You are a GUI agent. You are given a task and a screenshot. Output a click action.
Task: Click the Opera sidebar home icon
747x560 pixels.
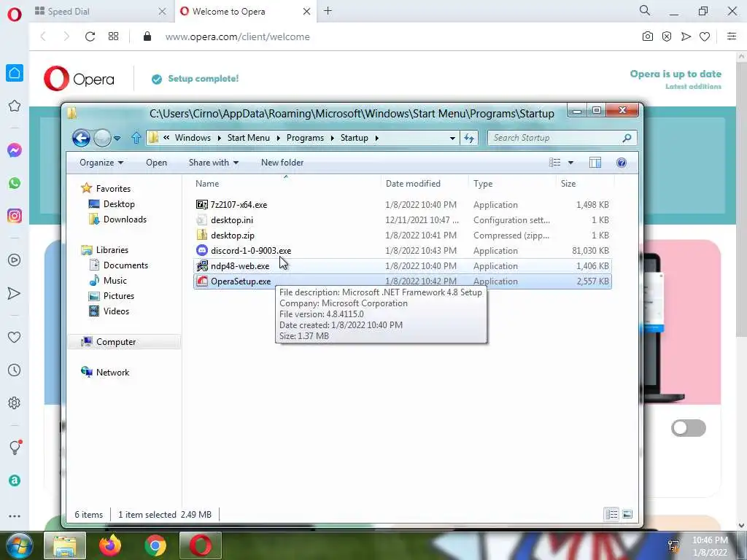pyautogui.click(x=15, y=74)
